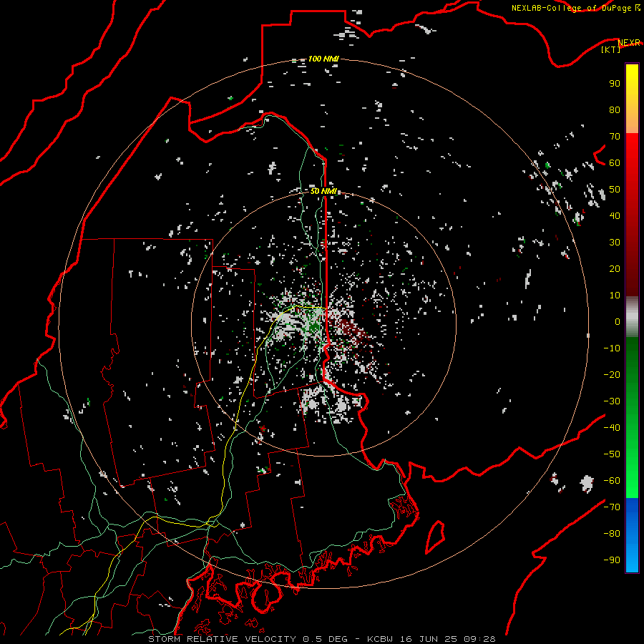This screenshot has height=644, width=644.
Task: Click the 90 knot scale value
Action: 615,84
